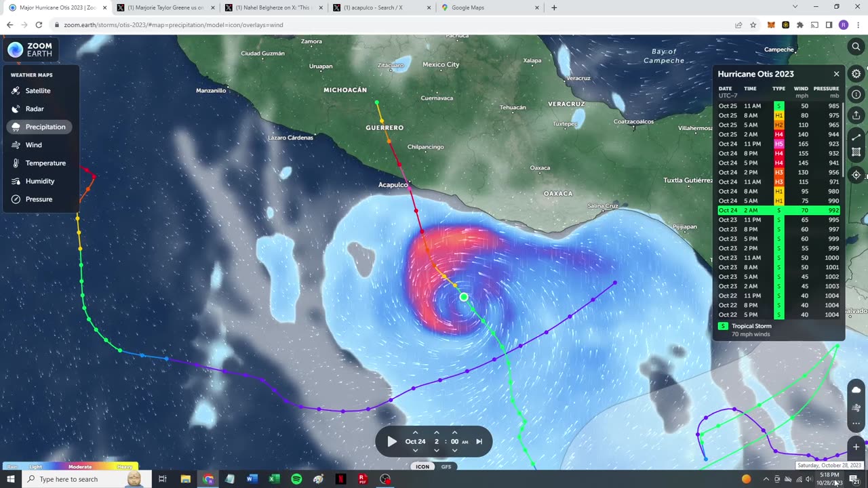Open the info about panel icon
Image resolution: width=868 pixels, height=488 pixels.
[x=856, y=94]
